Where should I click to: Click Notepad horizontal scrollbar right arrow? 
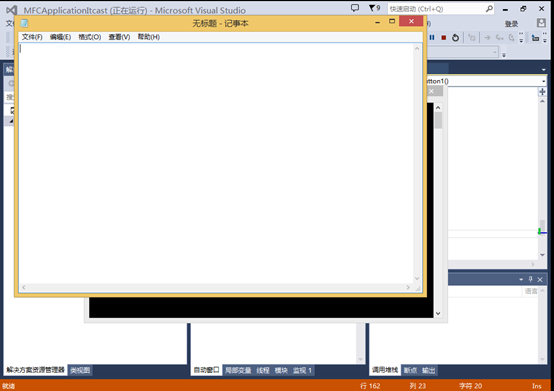(408, 288)
